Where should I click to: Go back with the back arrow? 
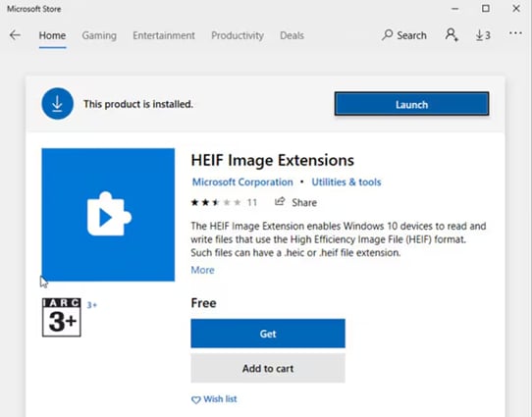15,35
